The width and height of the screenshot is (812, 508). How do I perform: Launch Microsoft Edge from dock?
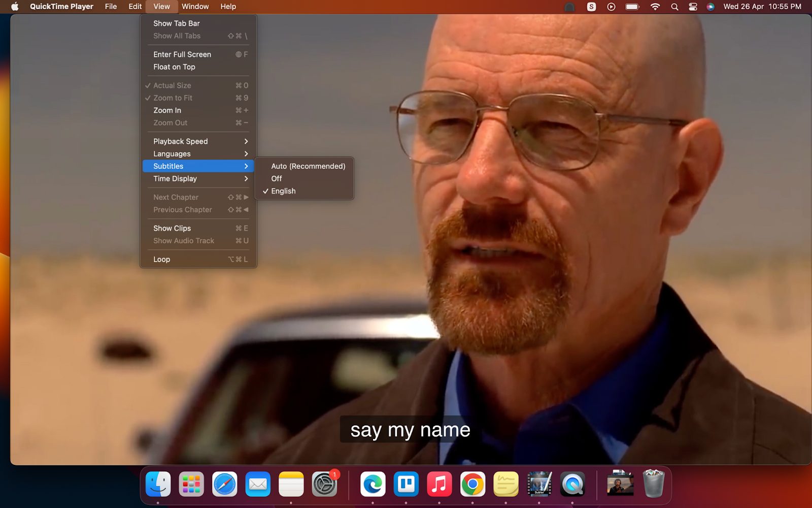click(x=373, y=484)
